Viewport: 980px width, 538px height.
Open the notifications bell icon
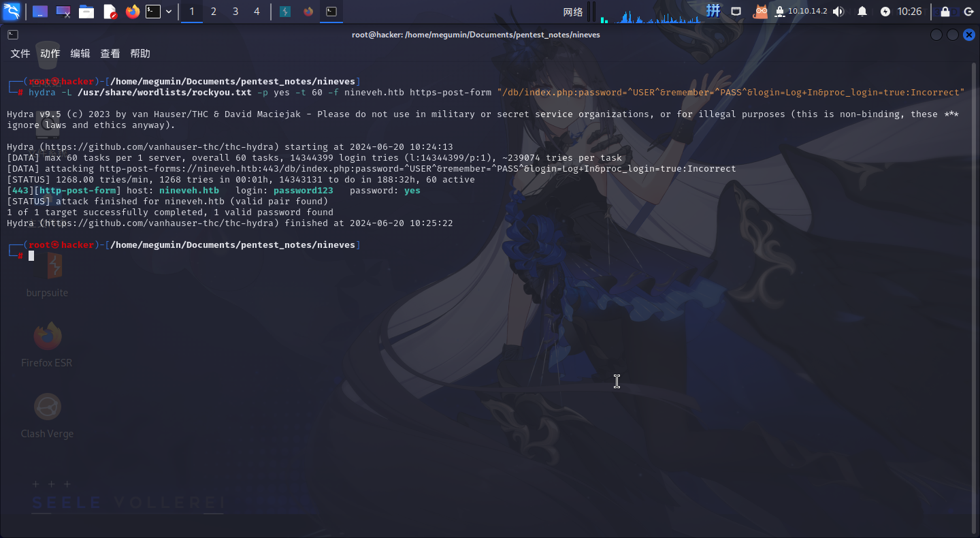(x=862, y=12)
